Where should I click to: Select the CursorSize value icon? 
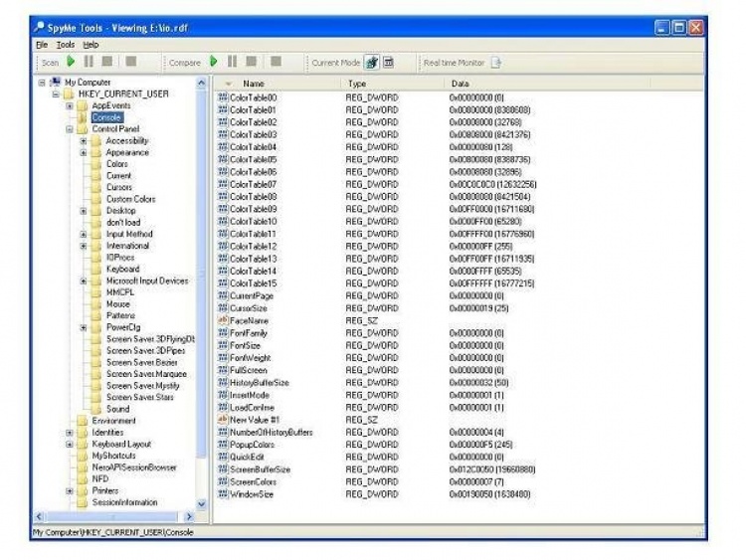click(223, 307)
